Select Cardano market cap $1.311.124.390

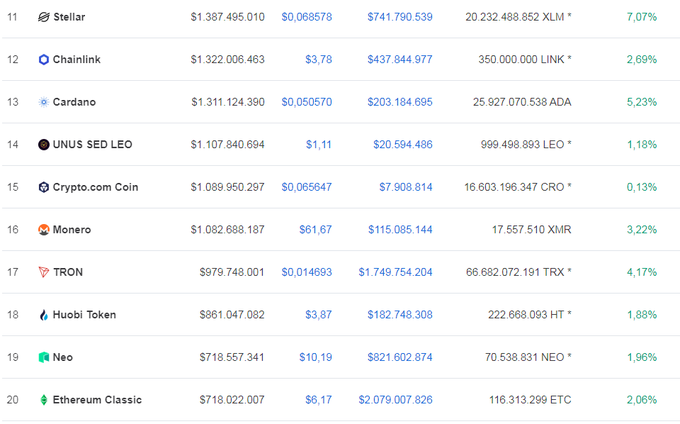click(x=228, y=102)
